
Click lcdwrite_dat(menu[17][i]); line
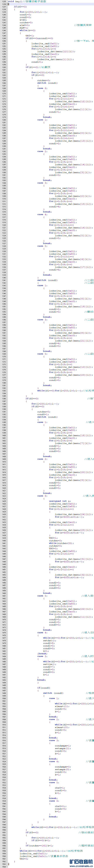[x=74, y=267]
